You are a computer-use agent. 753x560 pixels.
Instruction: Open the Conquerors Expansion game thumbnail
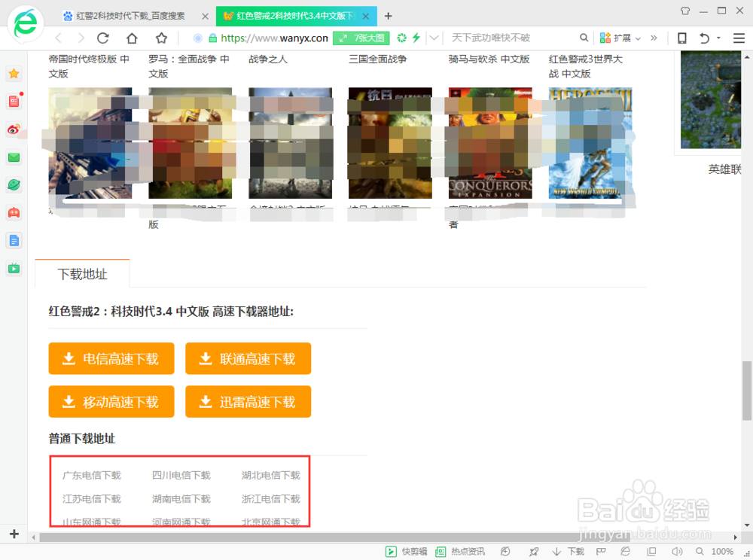point(490,143)
